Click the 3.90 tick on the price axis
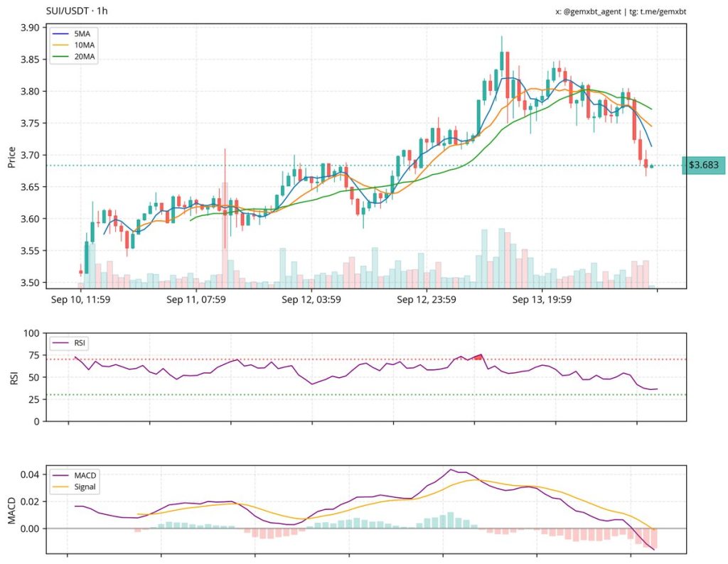 [x=29, y=28]
